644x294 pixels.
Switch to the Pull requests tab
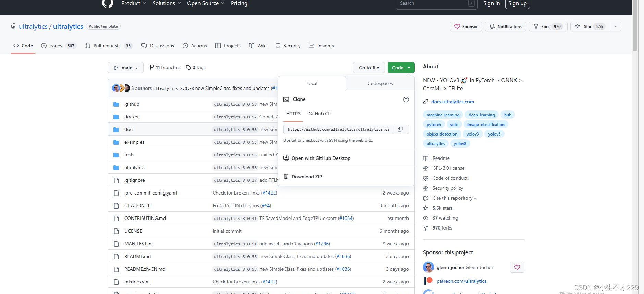(x=108, y=46)
